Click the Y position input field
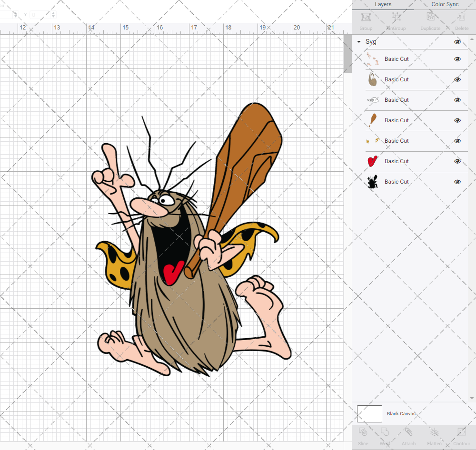Screen dimensions: 476x450 click(x=40, y=15)
